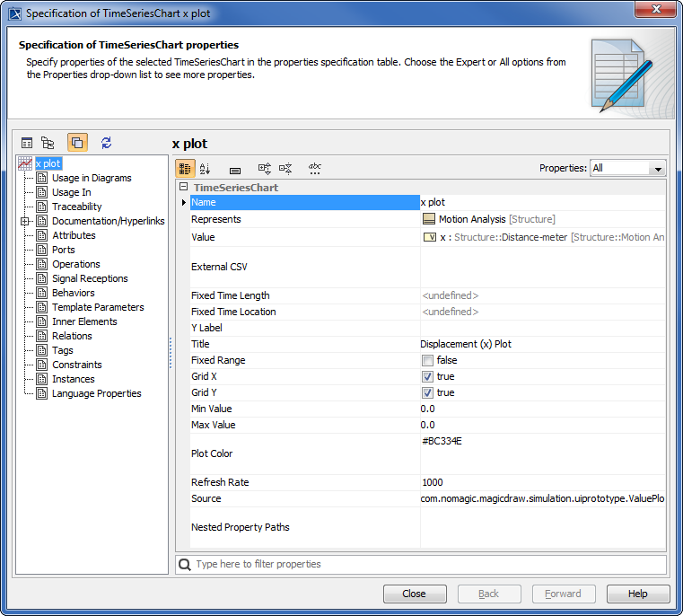
Task: Collapse the TimeSeriesChart property group
Action: click(x=183, y=188)
